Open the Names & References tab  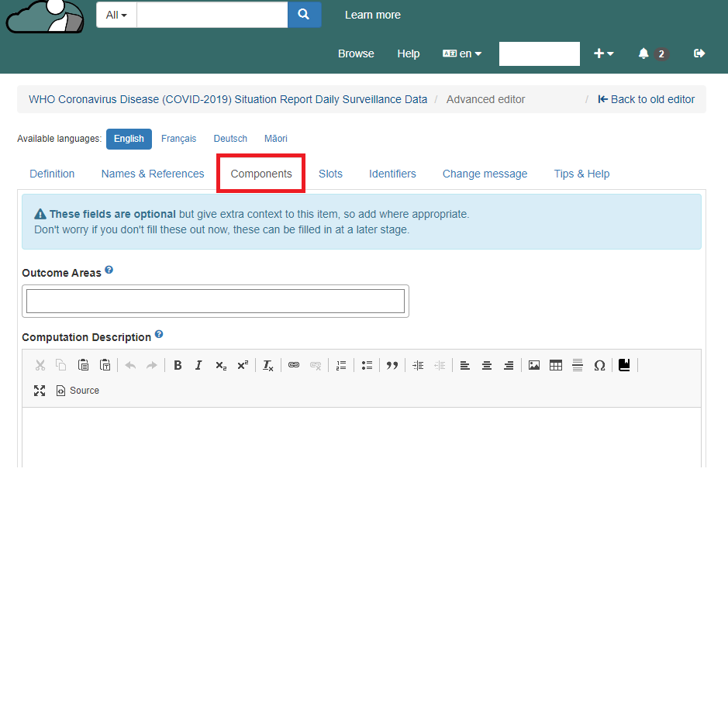153,174
